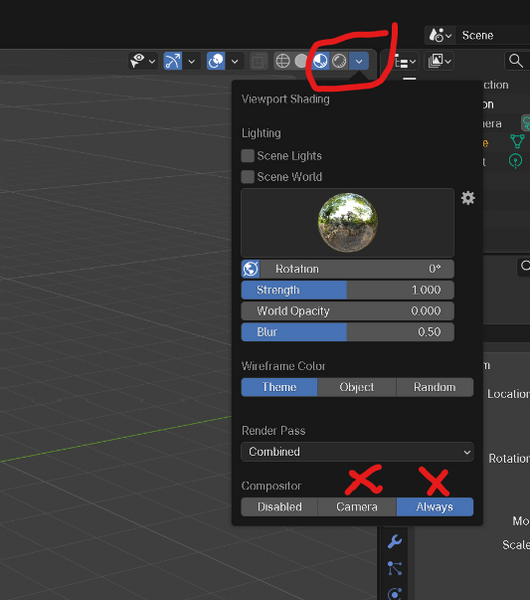This screenshot has width=530, height=600.
Task: Open the Scene browse icon dropdown
Action: click(440, 35)
